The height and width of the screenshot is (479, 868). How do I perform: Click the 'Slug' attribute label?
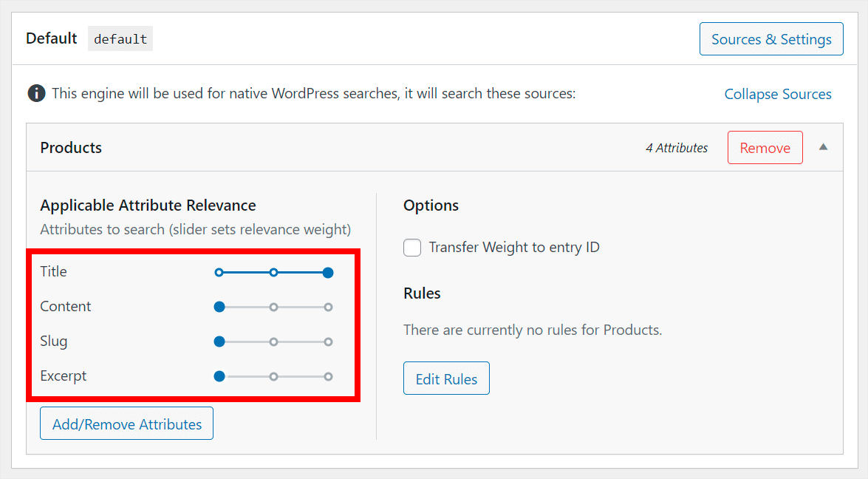[x=54, y=341]
